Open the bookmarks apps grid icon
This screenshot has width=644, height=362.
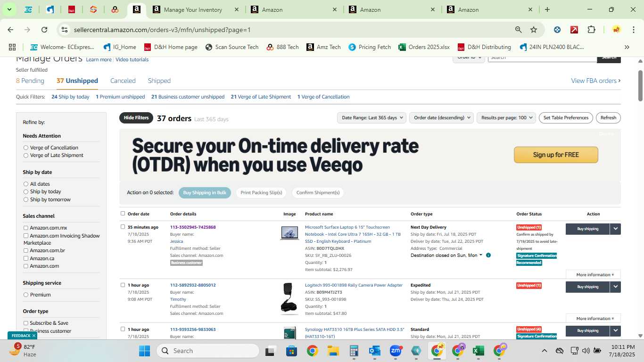[x=12, y=47]
